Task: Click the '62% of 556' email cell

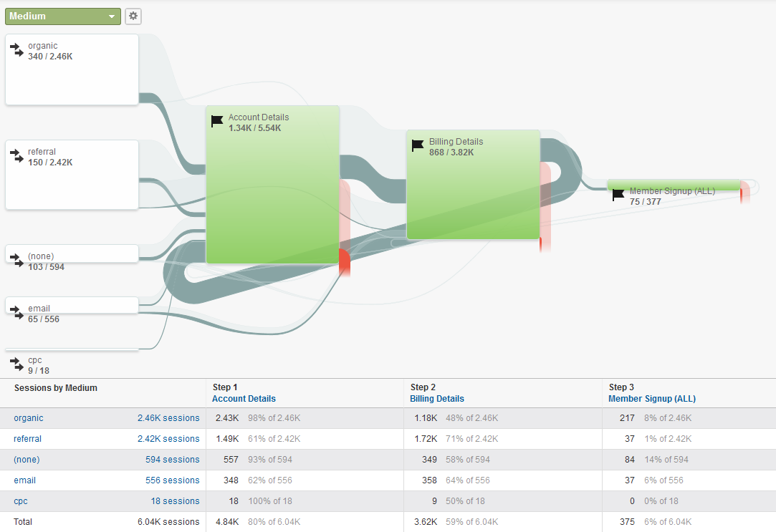Action: pos(270,480)
